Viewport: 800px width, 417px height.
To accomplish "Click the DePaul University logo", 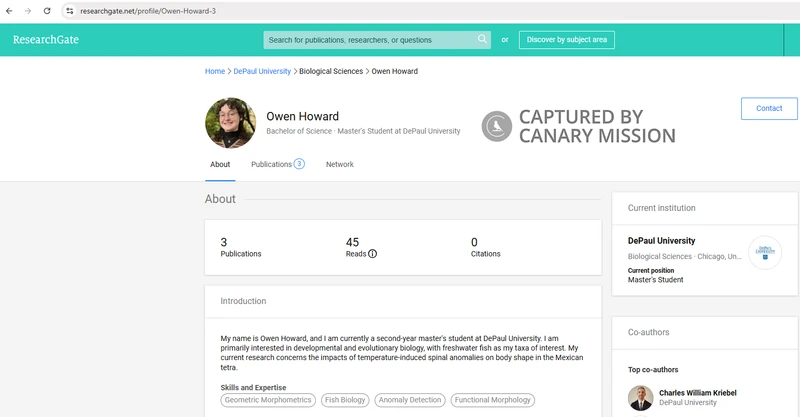I will (x=765, y=253).
